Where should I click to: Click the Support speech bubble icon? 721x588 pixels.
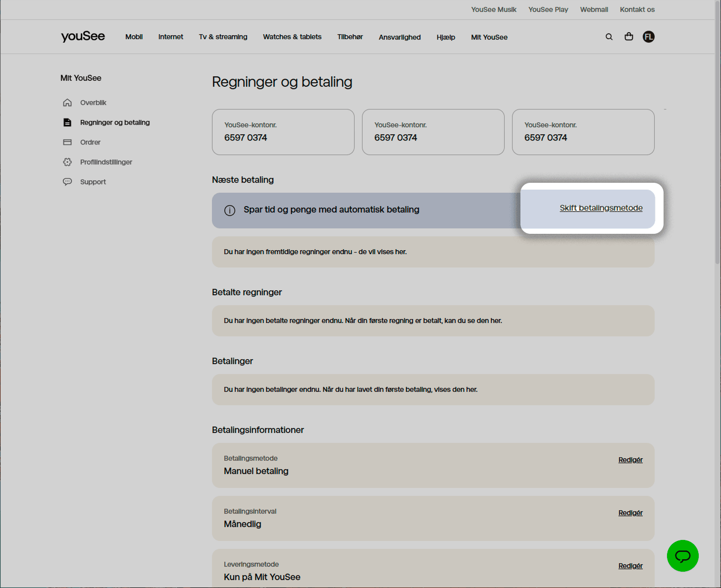point(67,182)
